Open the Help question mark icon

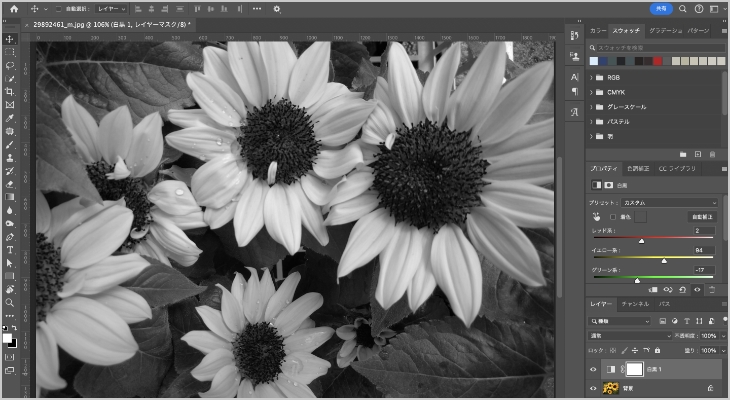pos(699,9)
